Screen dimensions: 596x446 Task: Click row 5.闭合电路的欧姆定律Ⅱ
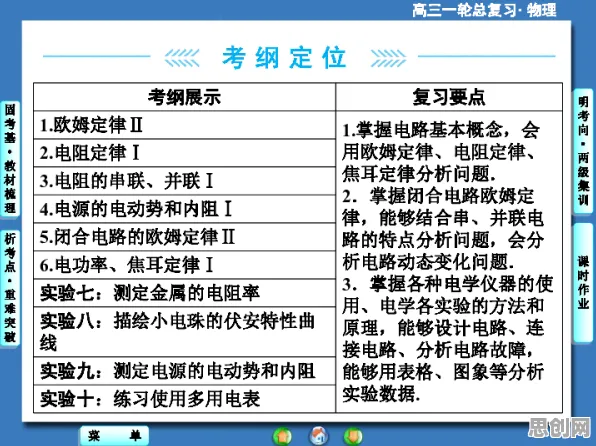point(184,237)
